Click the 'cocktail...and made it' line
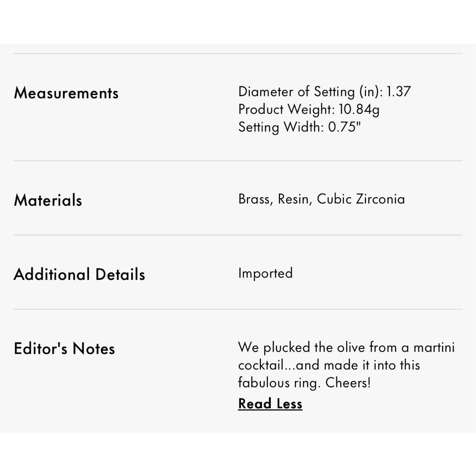 pyautogui.click(x=329, y=365)
